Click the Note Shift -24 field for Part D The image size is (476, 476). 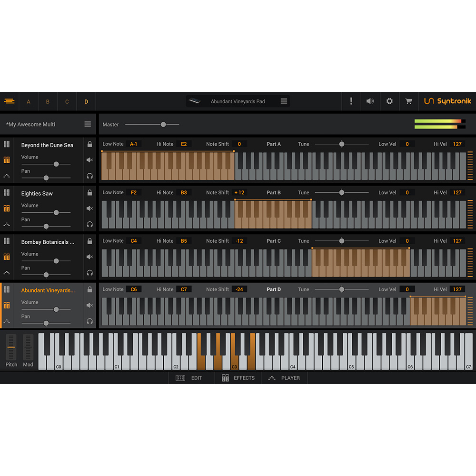pyautogui.click(x=239, y=289)
